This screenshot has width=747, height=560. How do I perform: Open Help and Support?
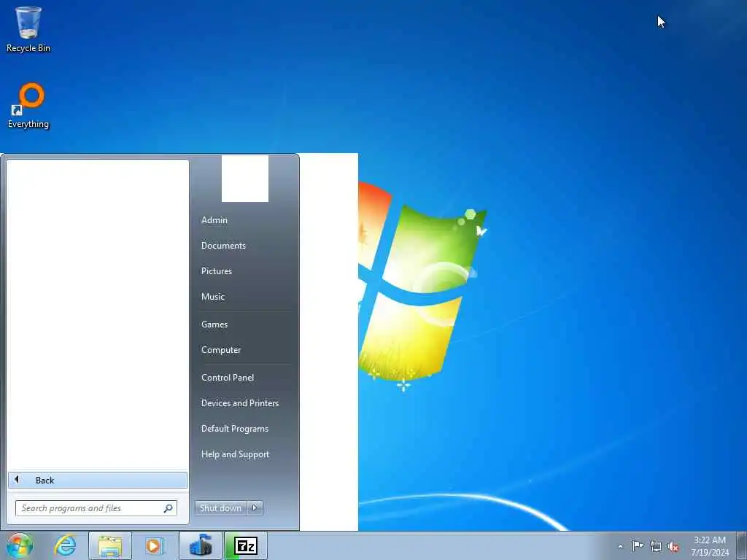click(236, 454)
